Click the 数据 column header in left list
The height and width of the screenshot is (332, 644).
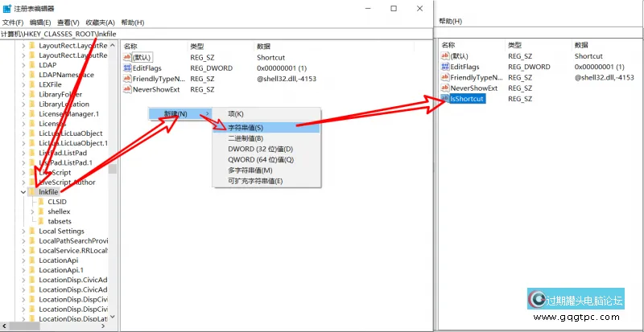(263, 46)
